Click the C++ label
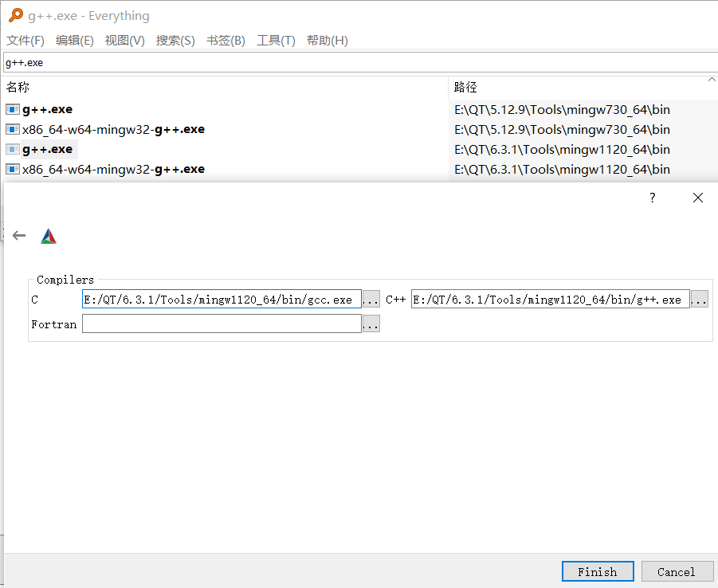Screen dimensions: 718x588 click(395, 300)
